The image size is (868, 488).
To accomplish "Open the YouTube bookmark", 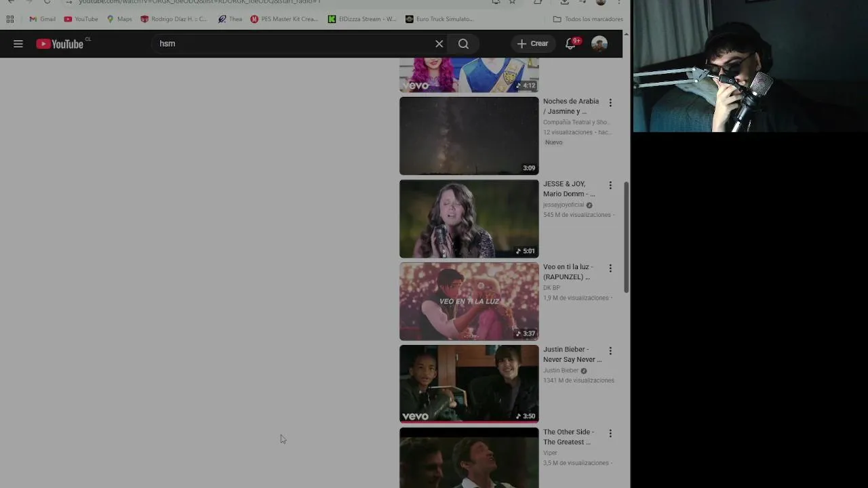I will click(x=81, y=19).
